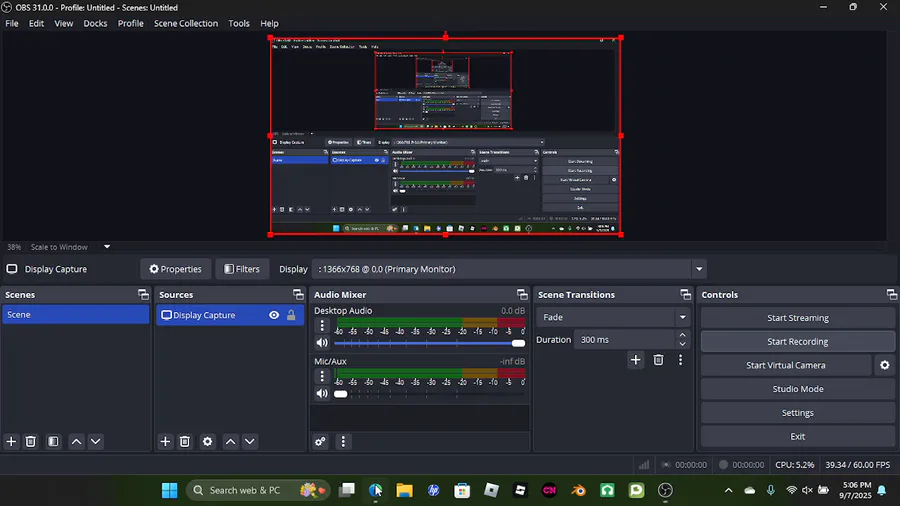The height and width of the screenshot is (506, 900).
Task: Open the File menu
Action: (11, 24)
